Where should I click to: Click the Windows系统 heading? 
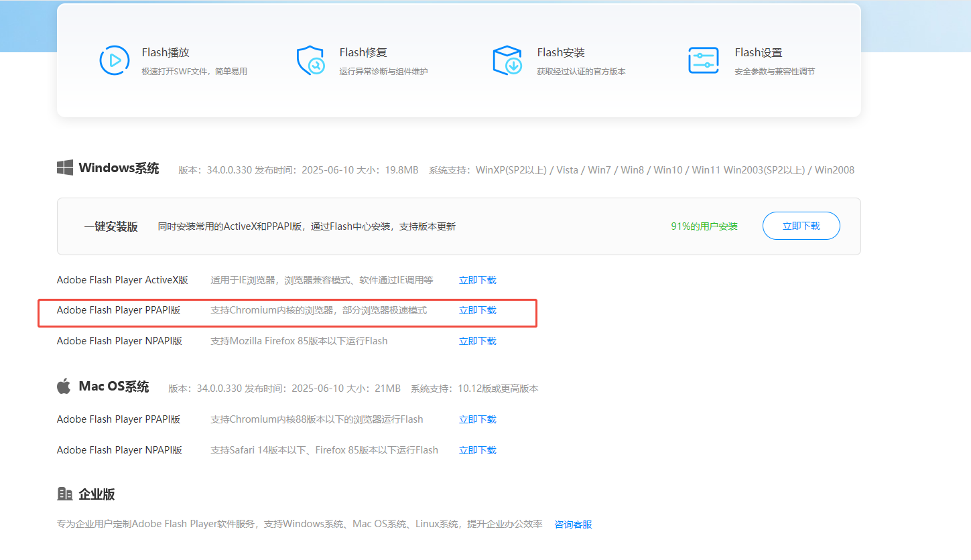tap(119, 167)
